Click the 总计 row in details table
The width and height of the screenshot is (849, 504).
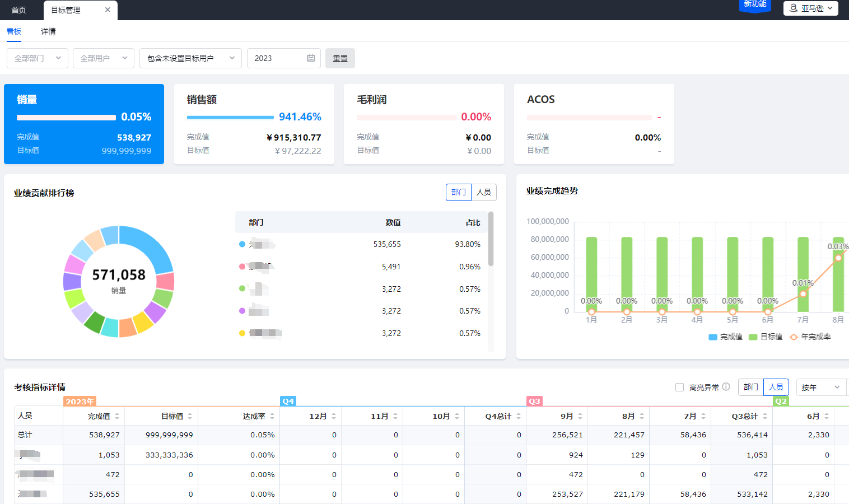coord(431,435)
